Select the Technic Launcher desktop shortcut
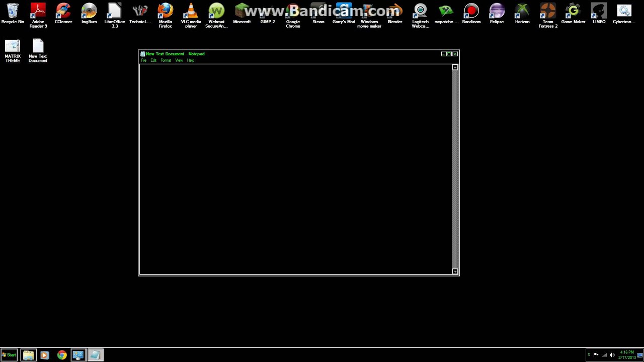Image resolution: width=644 pixels, height=362 pixels. click(x=140, y=14)
